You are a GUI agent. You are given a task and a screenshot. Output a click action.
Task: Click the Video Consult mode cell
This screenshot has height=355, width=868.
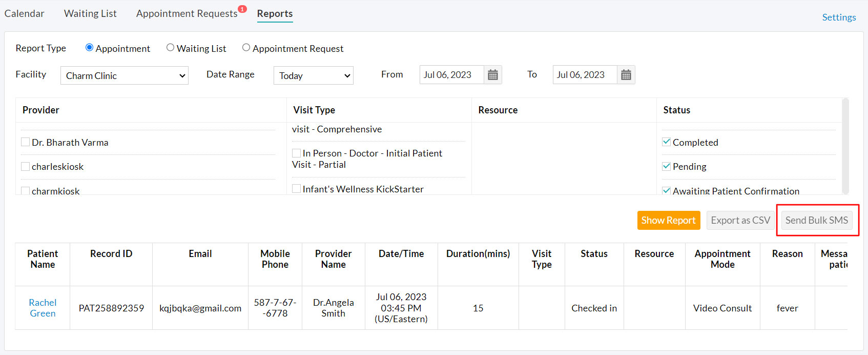722,308
